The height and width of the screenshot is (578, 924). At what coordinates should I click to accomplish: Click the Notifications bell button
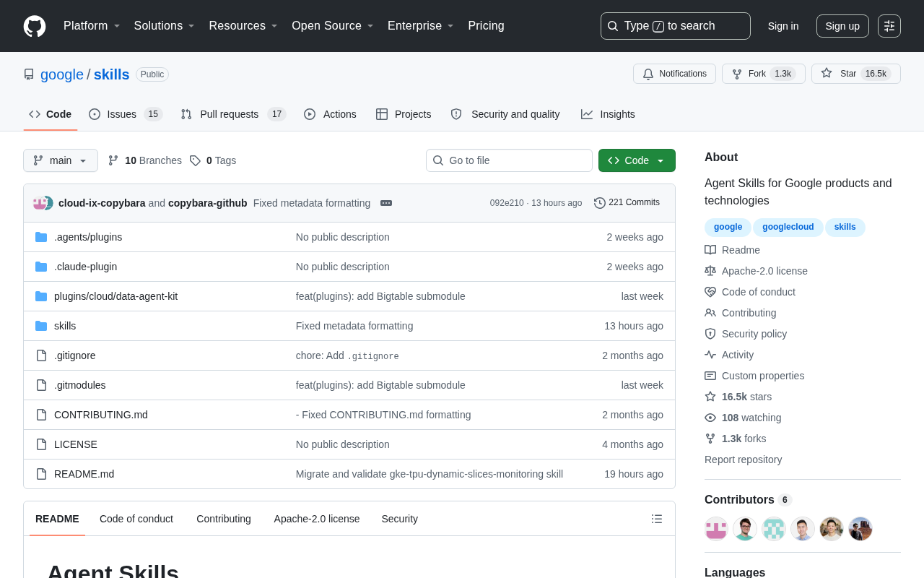(x=674, y=74)
